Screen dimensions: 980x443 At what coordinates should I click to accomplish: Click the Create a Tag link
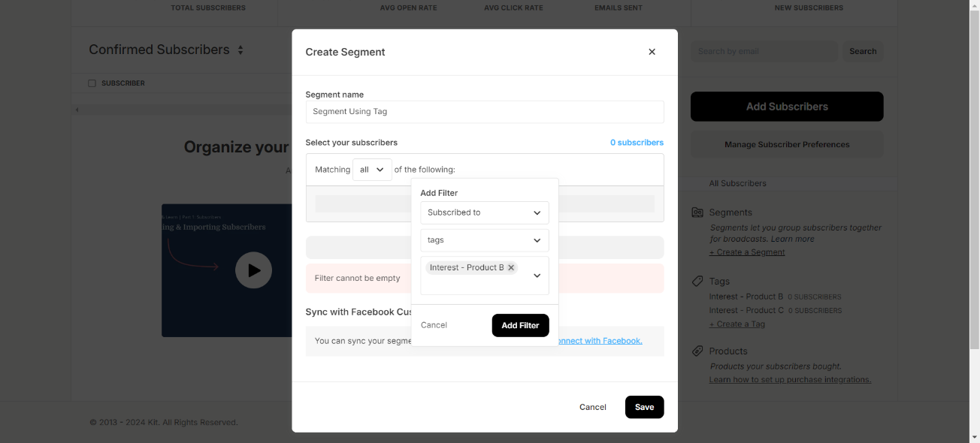pyautogui.click(x=737, y=324)
